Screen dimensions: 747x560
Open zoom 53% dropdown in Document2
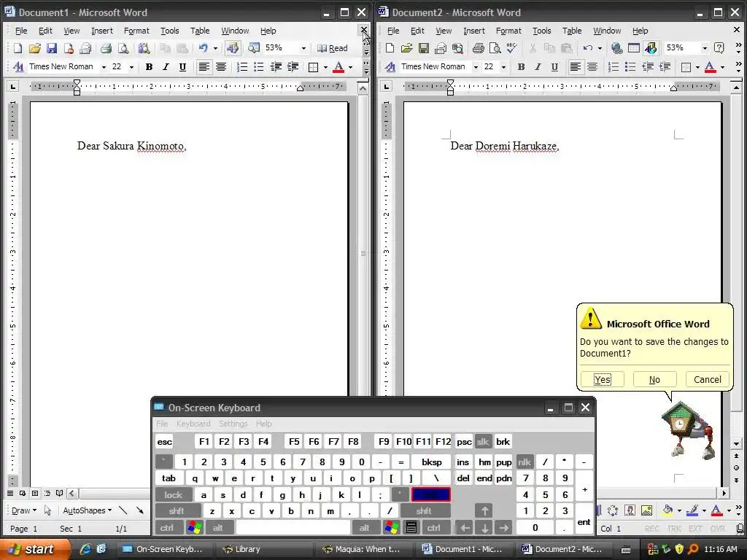pyautogui.click(x=705, y=48)
